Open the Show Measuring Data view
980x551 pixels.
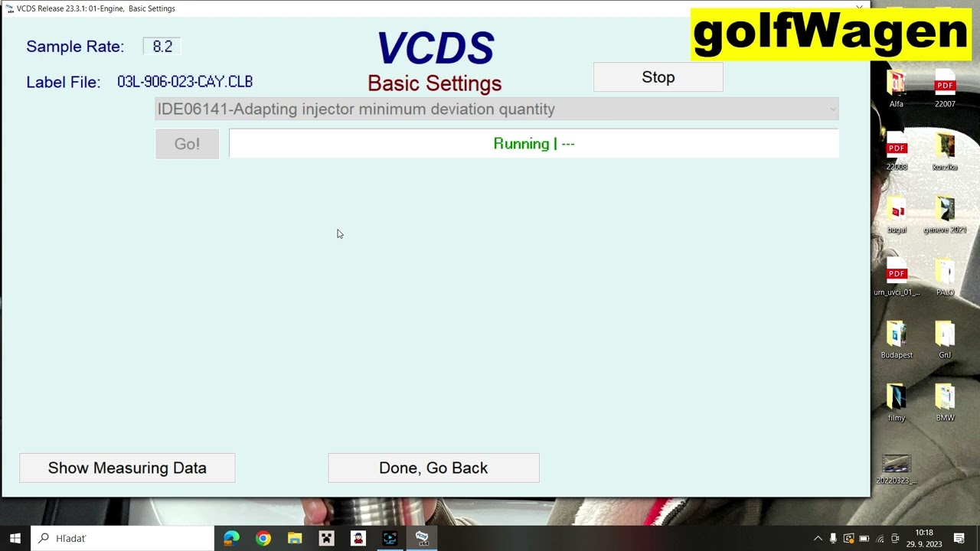127,468
